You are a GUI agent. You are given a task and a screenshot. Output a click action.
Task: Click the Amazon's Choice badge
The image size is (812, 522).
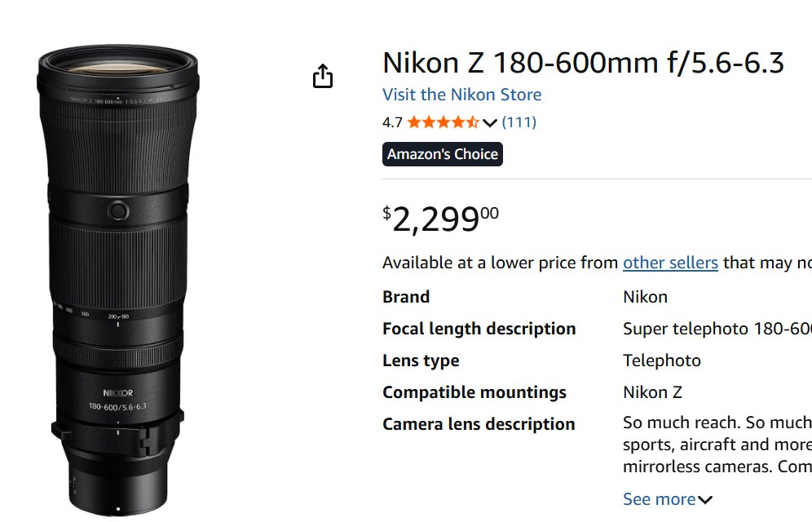point(442,154)
